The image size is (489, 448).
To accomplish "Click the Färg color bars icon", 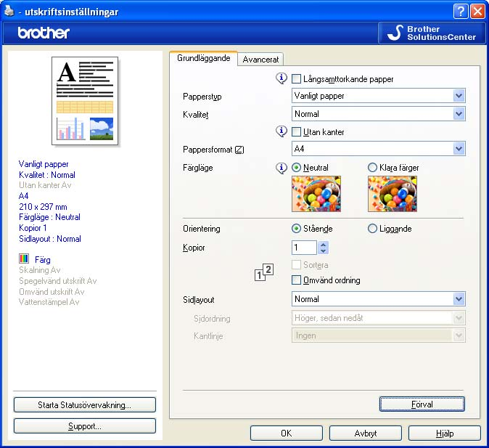I will click(x=24, y=258).
